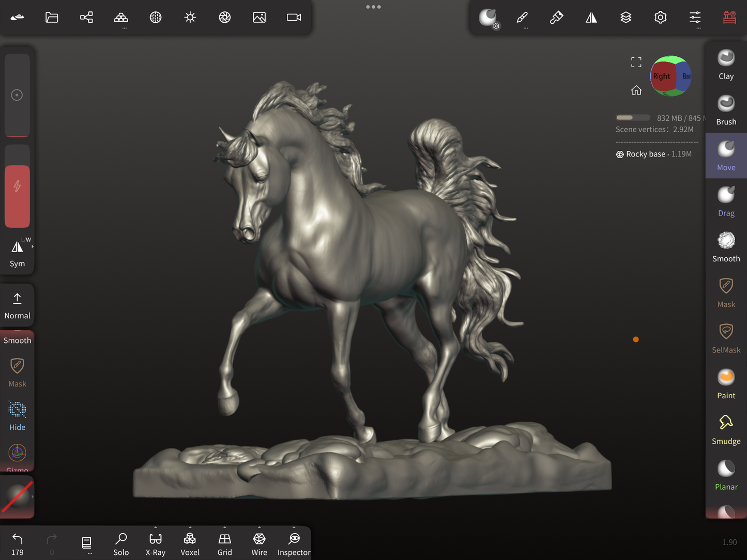Expand the Sym symmetry options arrow
The height and width of the screenshot is (560, 747).
click(x=33, y=247)
